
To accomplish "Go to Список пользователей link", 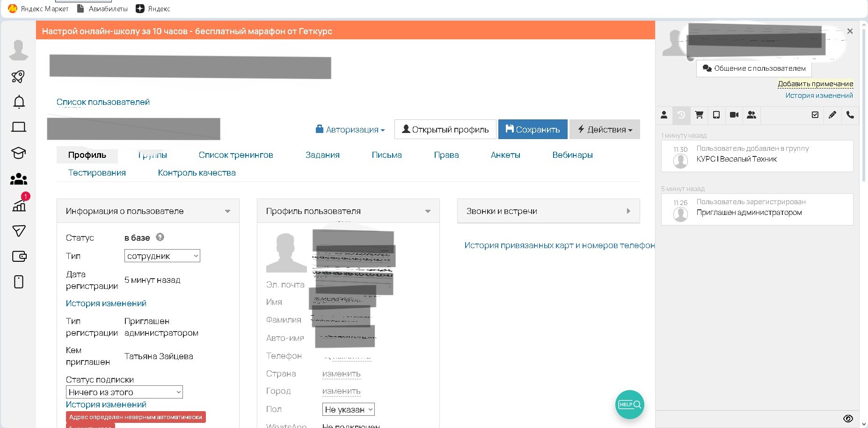I will pyautogui.click(x=103, y=102).
